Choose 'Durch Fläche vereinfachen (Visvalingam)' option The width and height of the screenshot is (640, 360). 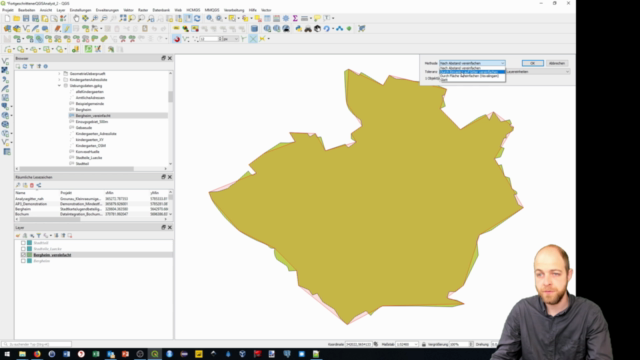point(472,76)
